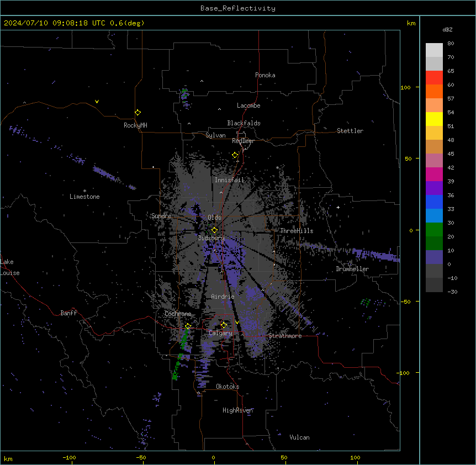Click the 0 tick on bottom axis
This screenshot has width=476, height=465.
213,457
